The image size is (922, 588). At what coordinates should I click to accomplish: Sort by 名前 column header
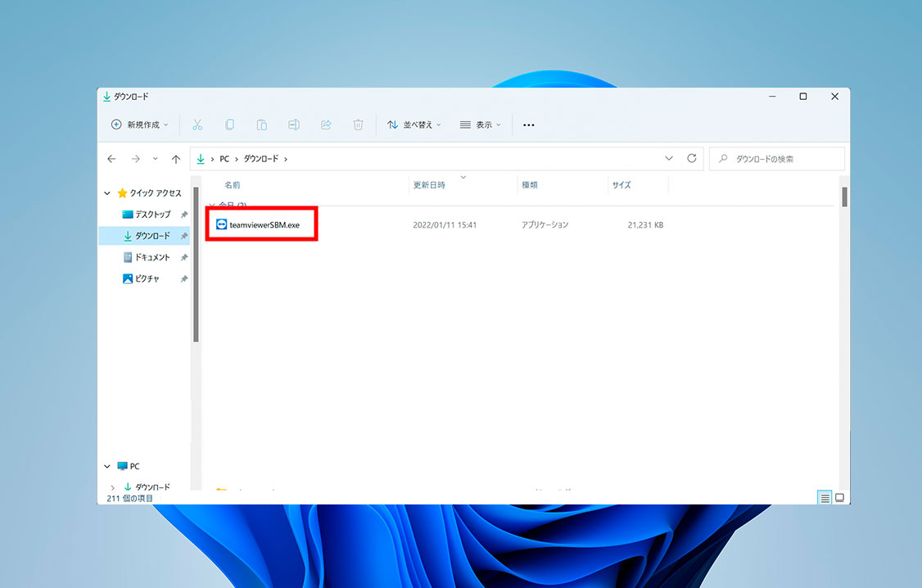pos(233,184)
